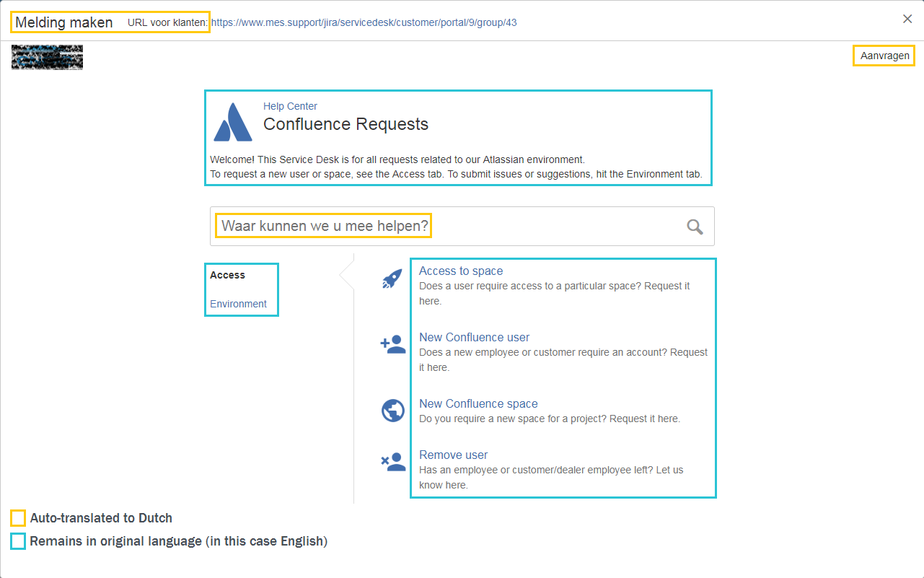Open the Remove user request
This screenshot has height=578, width=924.
click(453, 455)
